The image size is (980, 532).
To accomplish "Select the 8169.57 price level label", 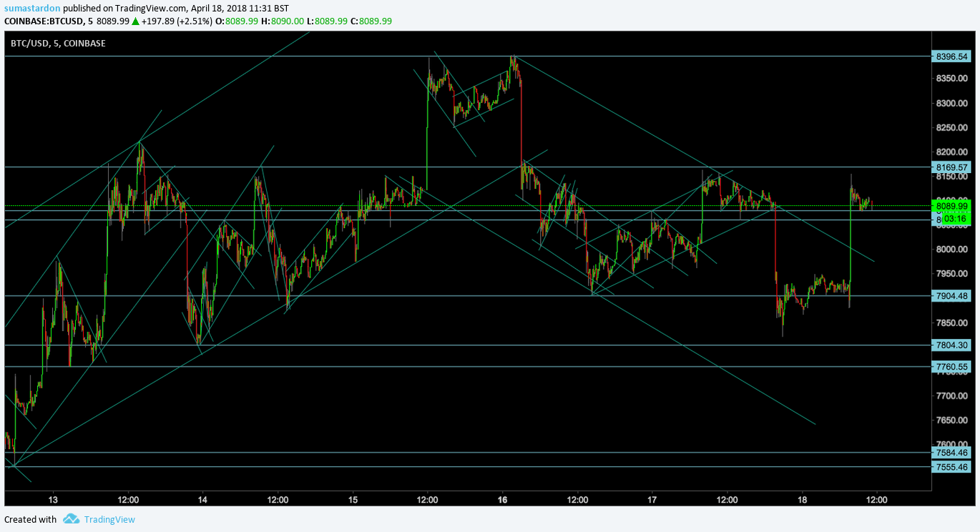I will tap(951, 167).
